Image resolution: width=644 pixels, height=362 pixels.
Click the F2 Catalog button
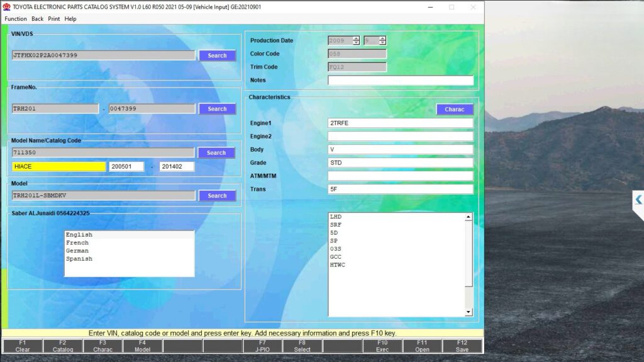click(63, 346)
